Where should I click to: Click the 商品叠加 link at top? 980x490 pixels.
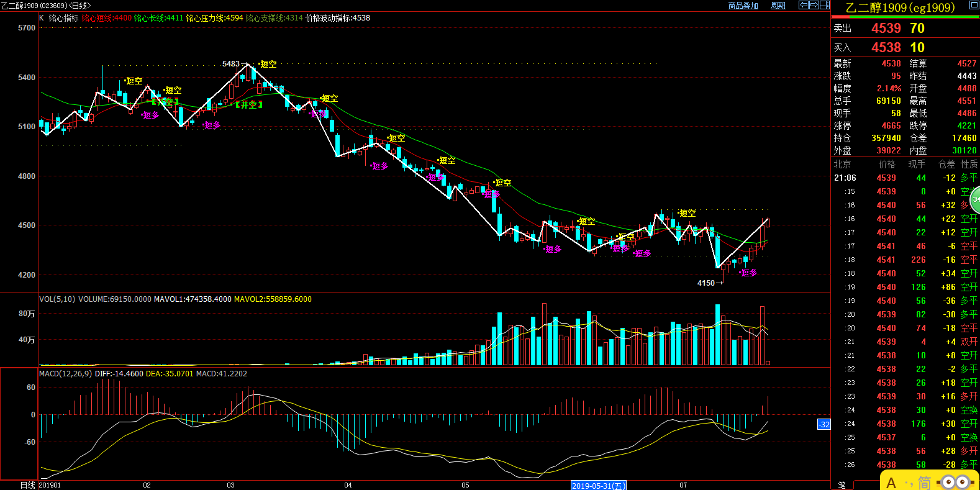click(x=743, y=6)
